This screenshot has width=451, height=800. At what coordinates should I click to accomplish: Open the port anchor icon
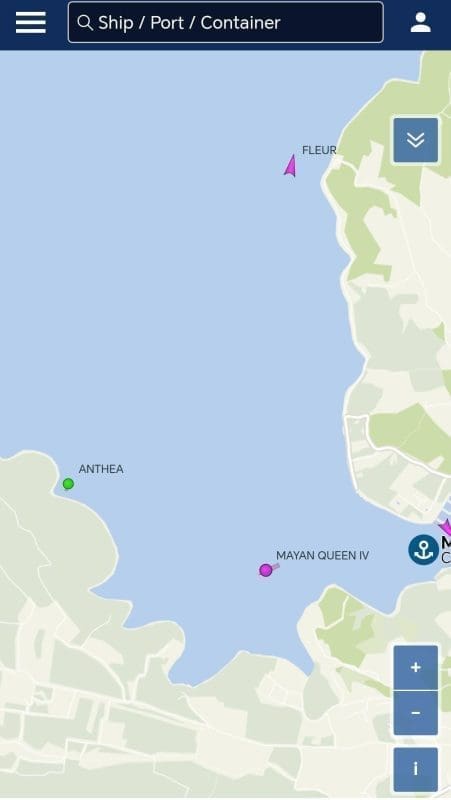(423, 549)
